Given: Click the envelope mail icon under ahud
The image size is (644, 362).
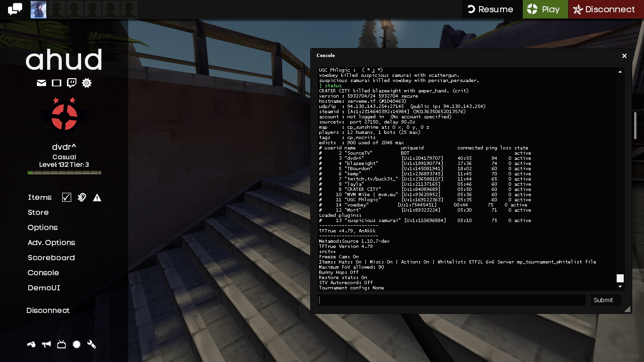Looking at the screenshot, I should point(41,83).
